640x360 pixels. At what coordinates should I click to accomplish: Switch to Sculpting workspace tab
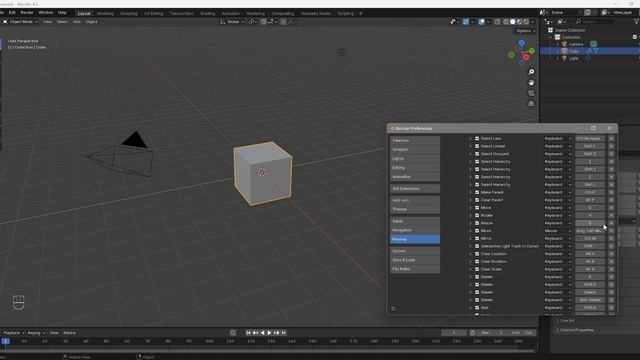coord(129,13)
